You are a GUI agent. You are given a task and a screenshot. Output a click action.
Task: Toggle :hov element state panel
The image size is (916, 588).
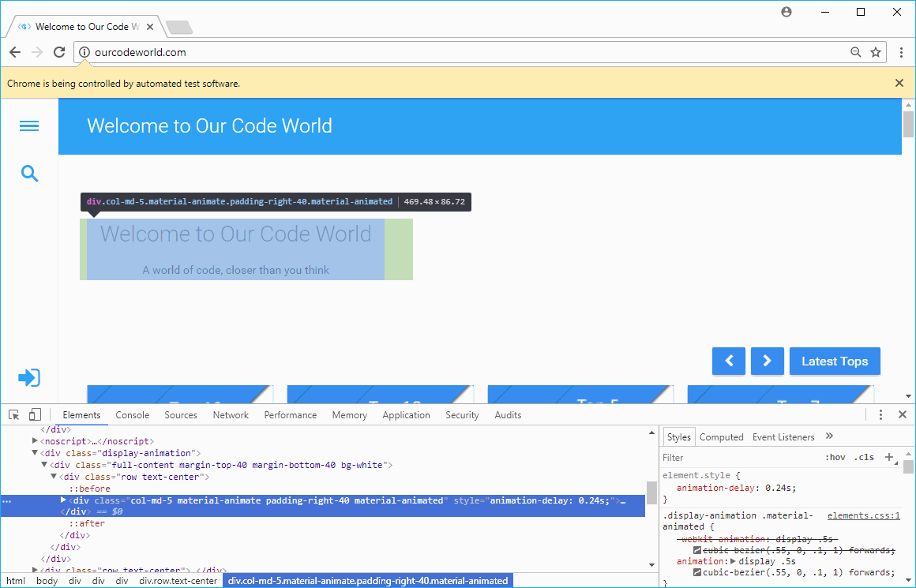click(835, 457)
